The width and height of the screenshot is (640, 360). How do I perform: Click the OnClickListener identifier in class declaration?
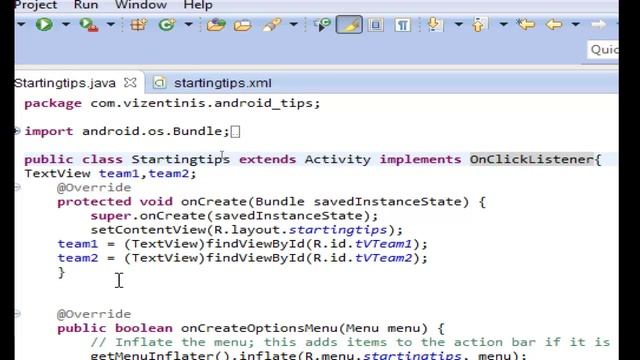[x=532, y=159]
